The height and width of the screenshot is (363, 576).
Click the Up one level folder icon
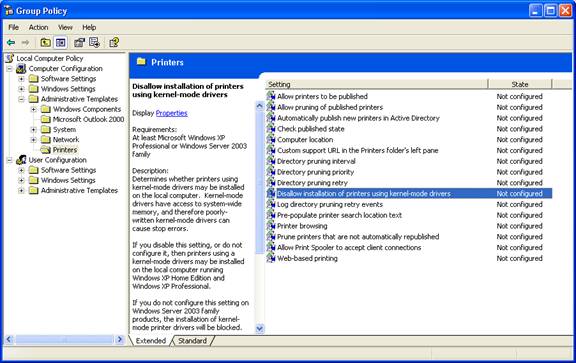point(45,43)
